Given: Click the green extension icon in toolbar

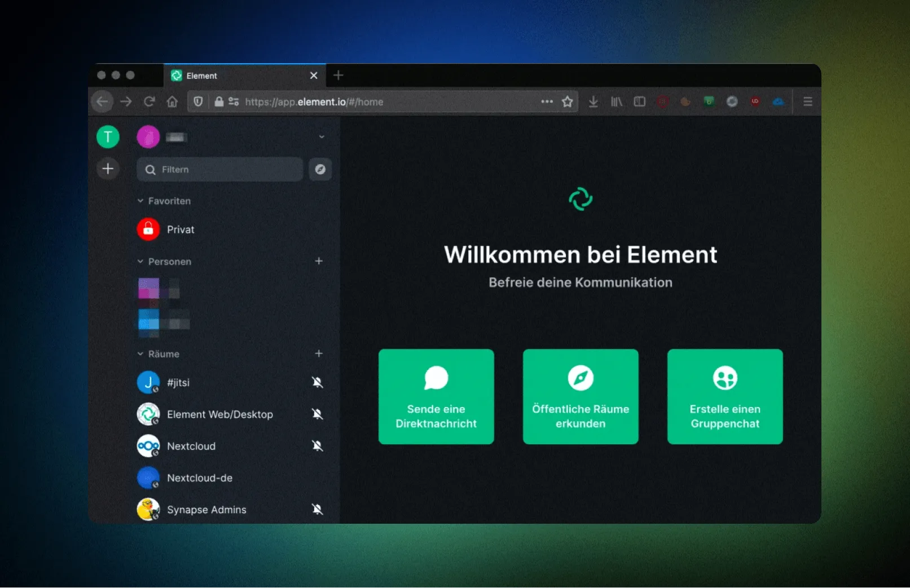Looking at the screenshot, I should coord(709,101).
